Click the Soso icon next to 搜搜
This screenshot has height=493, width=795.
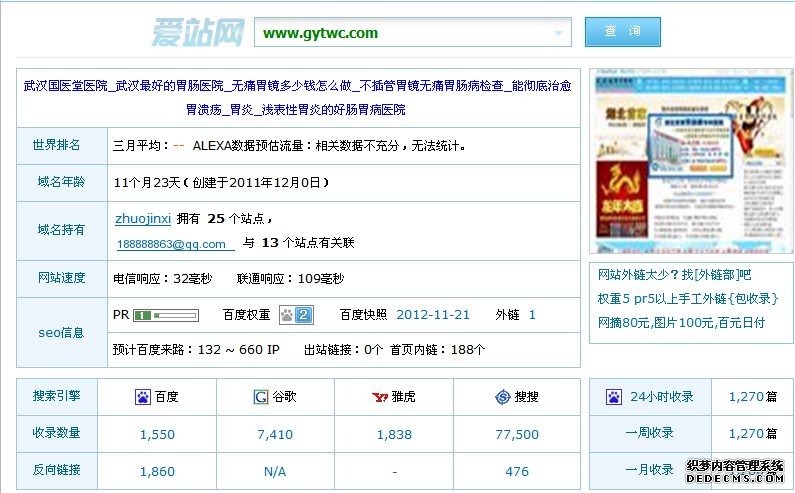502,397
